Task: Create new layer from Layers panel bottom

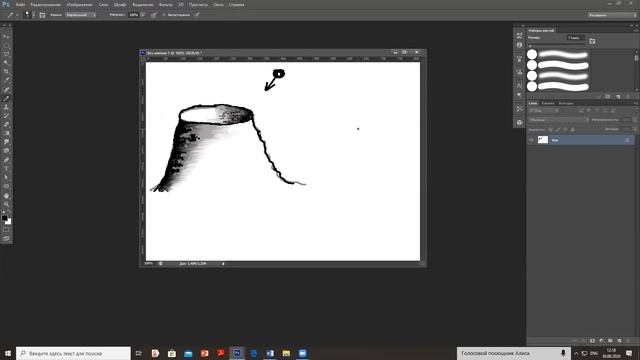Action: point(620,340)
